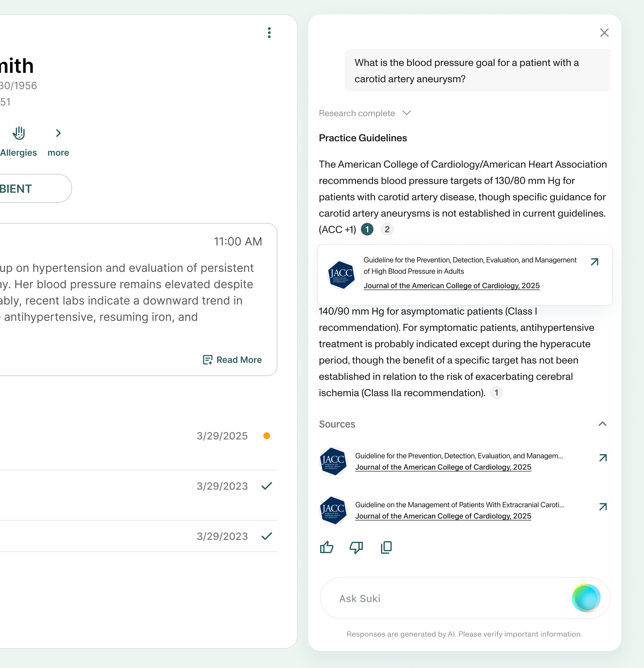Give thumbs up to the response

[x=326, y=547]
